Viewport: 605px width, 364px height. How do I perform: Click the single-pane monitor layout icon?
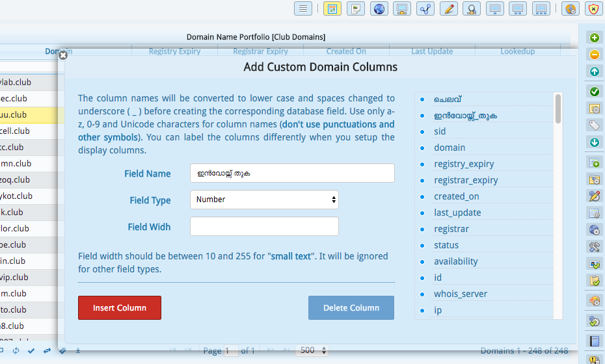pyautogui.click(x=495, y=8)
